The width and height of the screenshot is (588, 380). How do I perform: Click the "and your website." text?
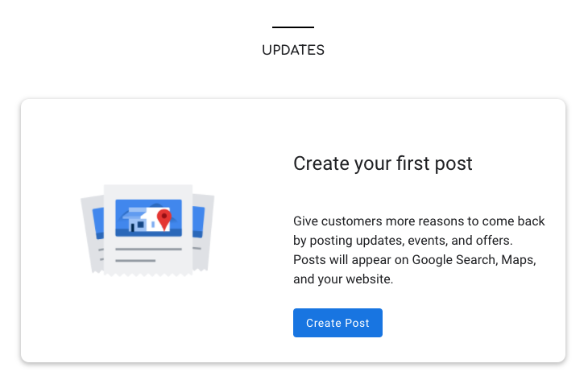tap(343, 279)
